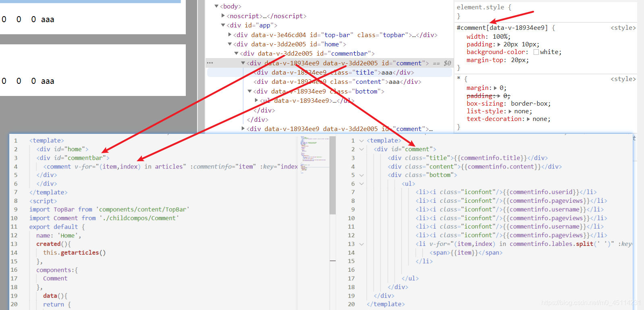Click the this.getarticles() line
This screenshot has height=310, width=644.
(75, 253)
